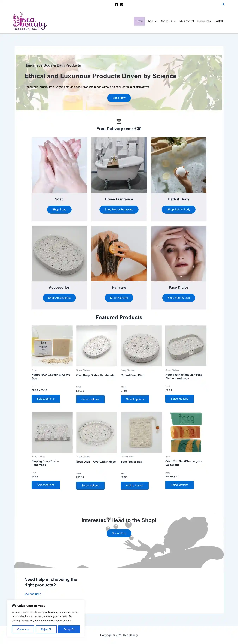Open the Soap Trio Set product thumbnail
Viewport: 238px width, 644px height.
click(x=186, y=432)
